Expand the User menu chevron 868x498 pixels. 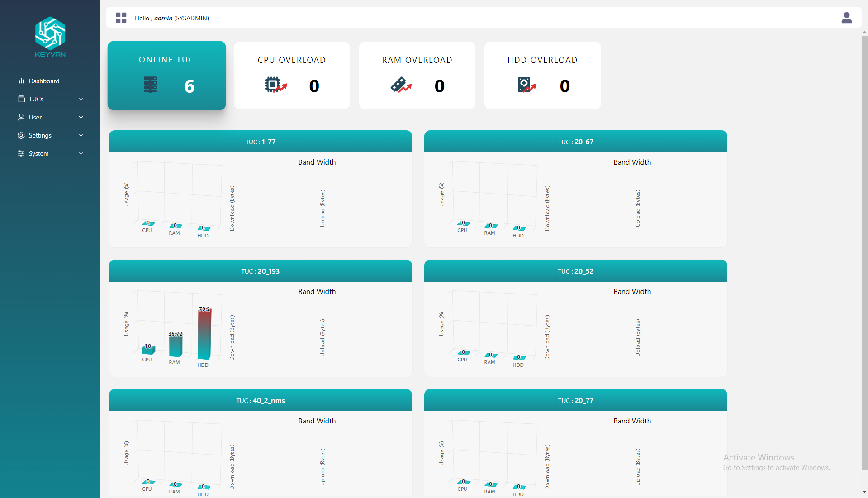click(x=81, y=117)
